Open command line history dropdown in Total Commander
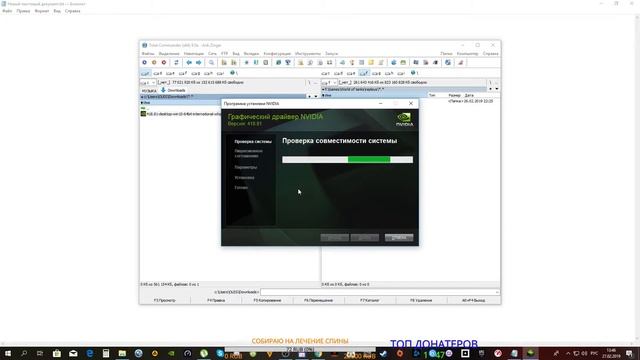 click(497, 292)
